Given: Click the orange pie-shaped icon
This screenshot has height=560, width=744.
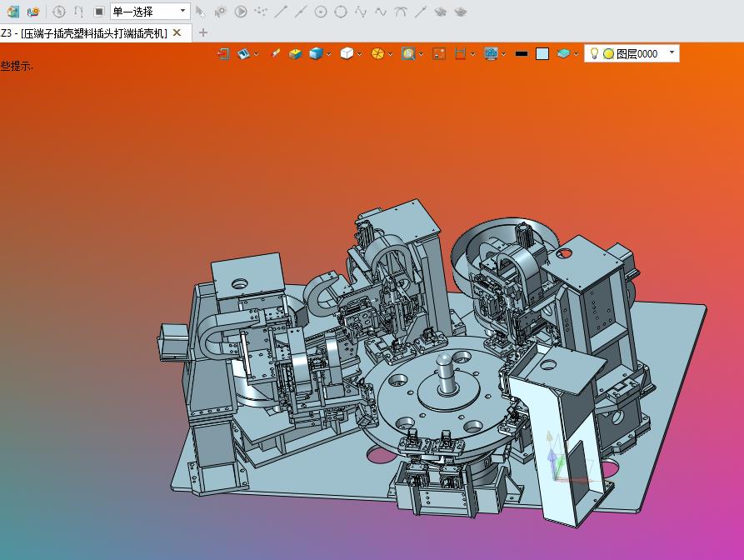Looking at the screenshot, I should click(377, 53).
